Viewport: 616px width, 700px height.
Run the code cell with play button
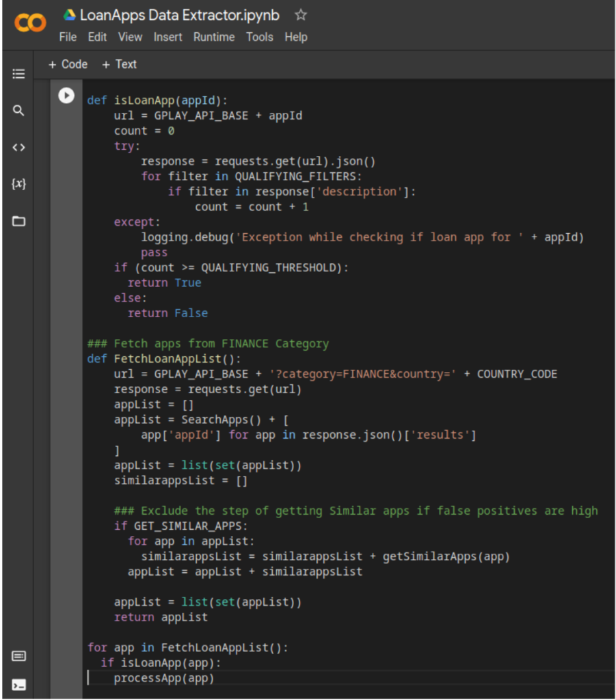coord(66,95)
